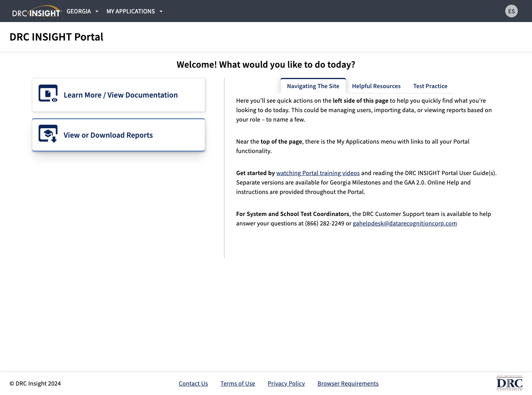Click the Welcome heading text
532x395 pixels.
click(266, 65)
